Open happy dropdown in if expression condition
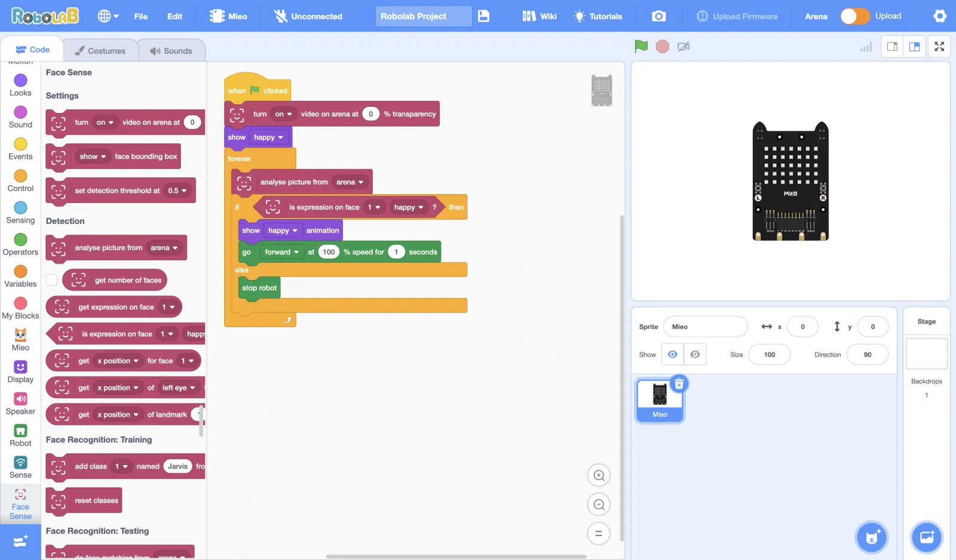 pyautogui.click(x=409, y=207)
